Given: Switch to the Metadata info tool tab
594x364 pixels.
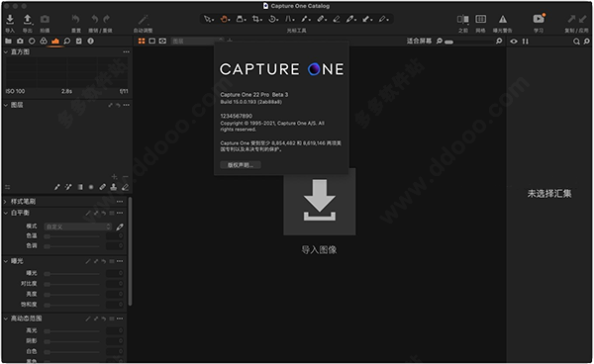Looking at the screenshot, I should [x=90, y=41].
